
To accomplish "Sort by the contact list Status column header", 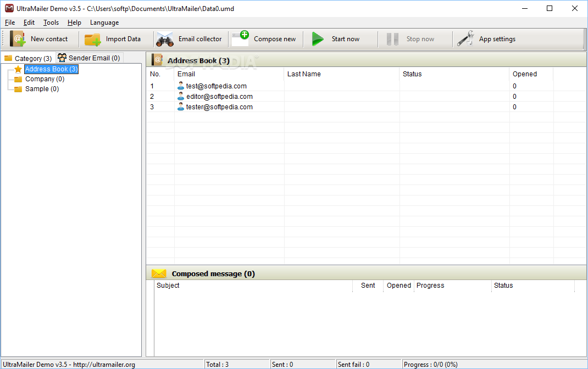I will point(454,74).
